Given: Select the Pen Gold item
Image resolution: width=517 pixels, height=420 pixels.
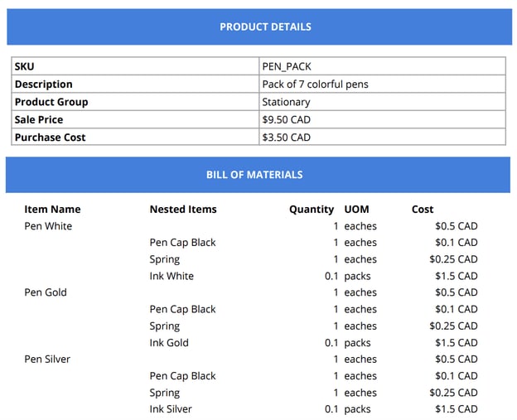Looking at the screenshot, I should click(46, 292).
